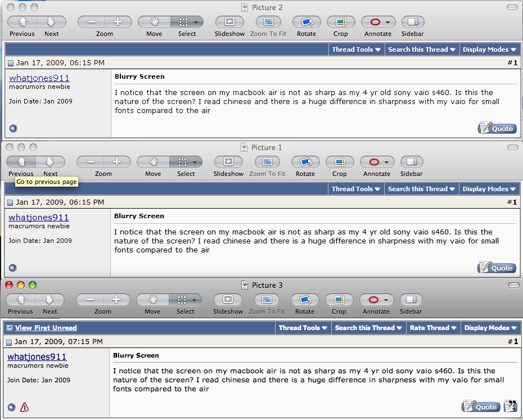523x420 pixels.
Task: Zoom in with plus in Picture 3 window
Action: point(116,300)
